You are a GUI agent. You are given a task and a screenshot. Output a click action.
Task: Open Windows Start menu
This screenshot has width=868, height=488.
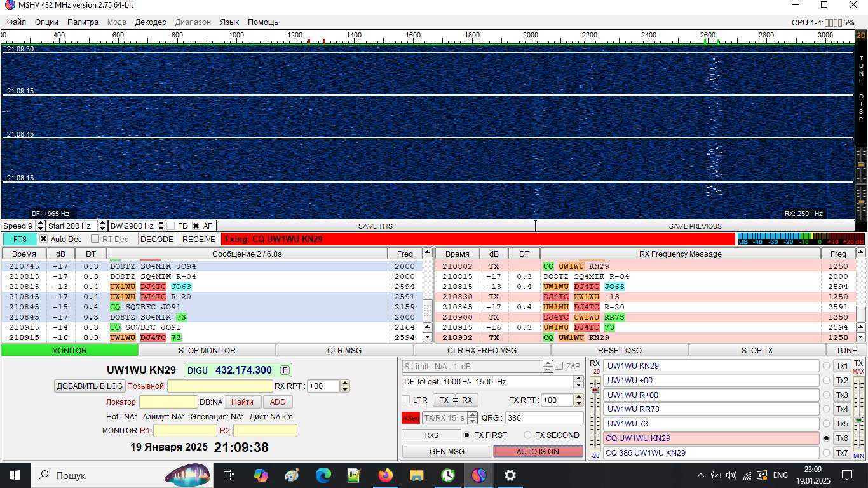point(15,475)
